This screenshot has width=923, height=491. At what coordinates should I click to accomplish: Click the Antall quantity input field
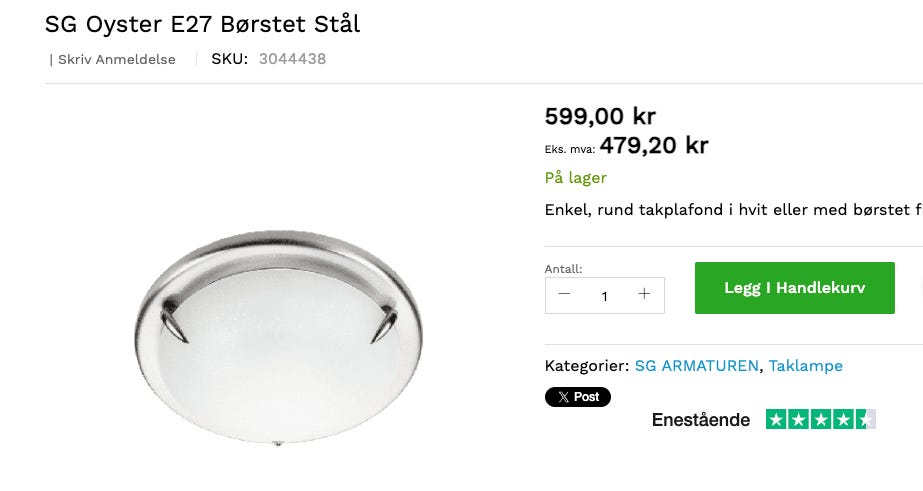pos(605,296)
